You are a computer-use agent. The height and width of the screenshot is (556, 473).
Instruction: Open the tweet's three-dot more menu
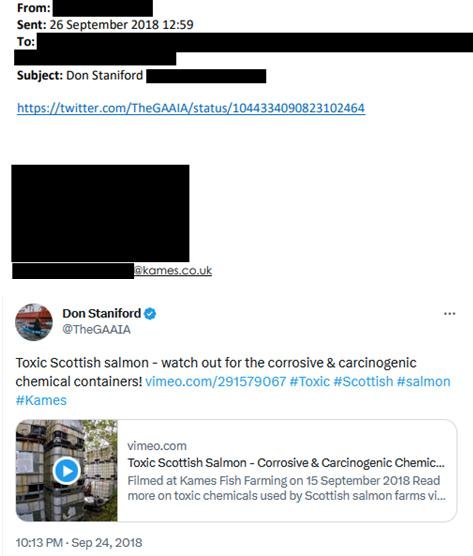pyautogui.click(x=450, y=314)
